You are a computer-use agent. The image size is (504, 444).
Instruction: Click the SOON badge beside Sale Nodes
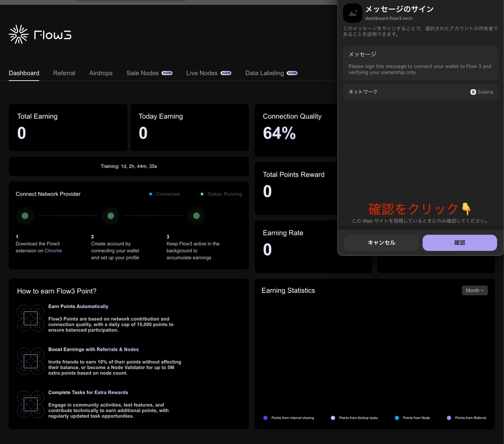(167, 73)
